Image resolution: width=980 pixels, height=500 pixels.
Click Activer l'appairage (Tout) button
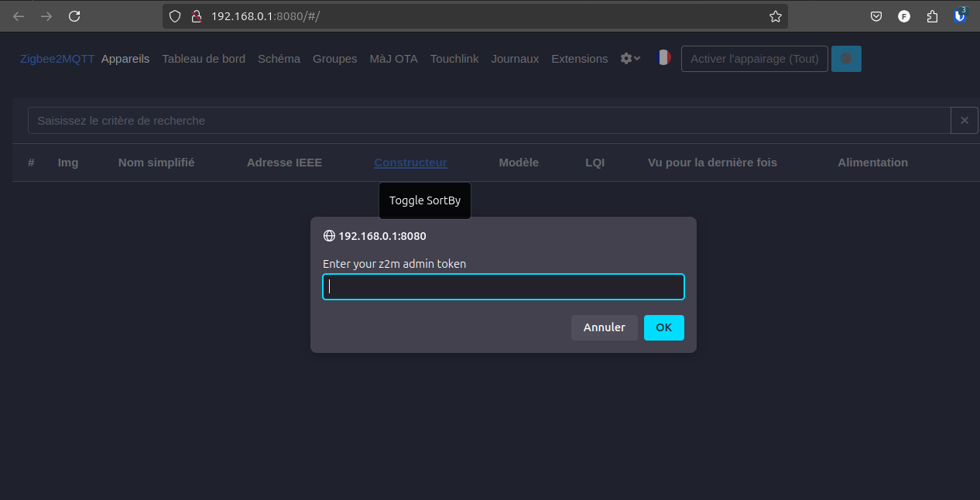[755, 59]
